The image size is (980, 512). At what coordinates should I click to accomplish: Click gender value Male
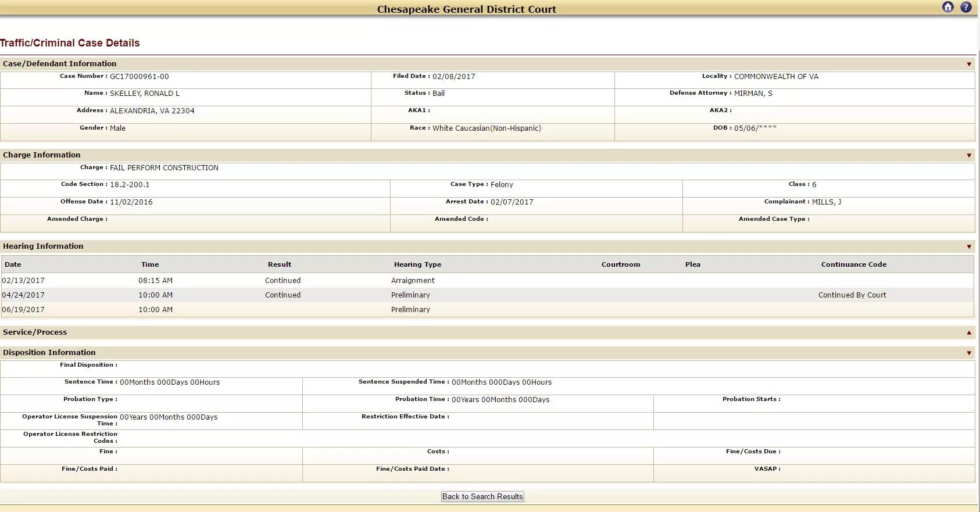(117, 128)
